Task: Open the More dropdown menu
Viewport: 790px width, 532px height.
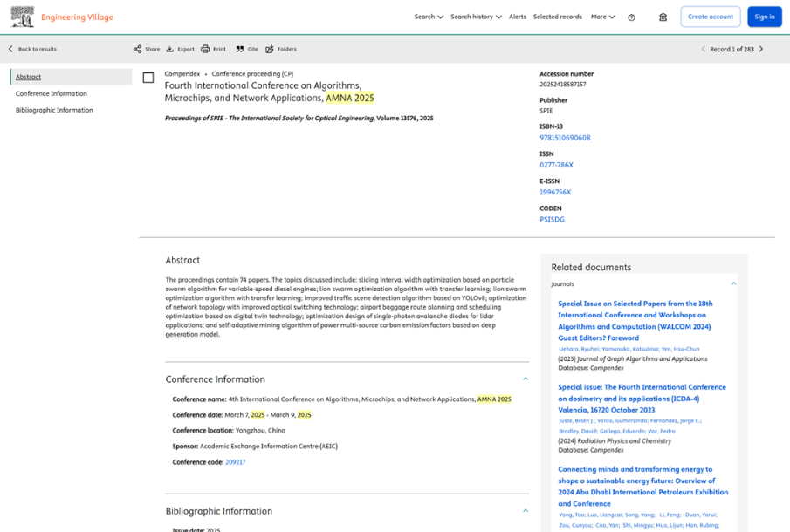Action: (602, 17)
